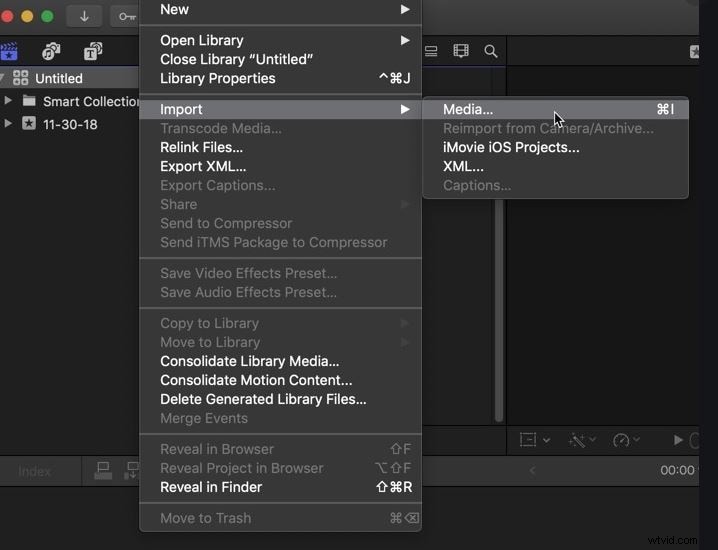Choose Delete Generated Library Files…

pyautogui.click(x=280, y=399)
